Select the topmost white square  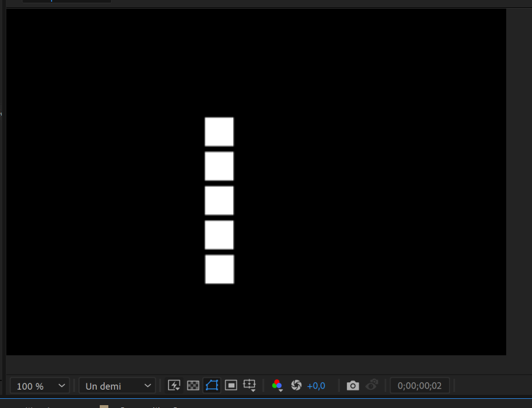point(219,132)
